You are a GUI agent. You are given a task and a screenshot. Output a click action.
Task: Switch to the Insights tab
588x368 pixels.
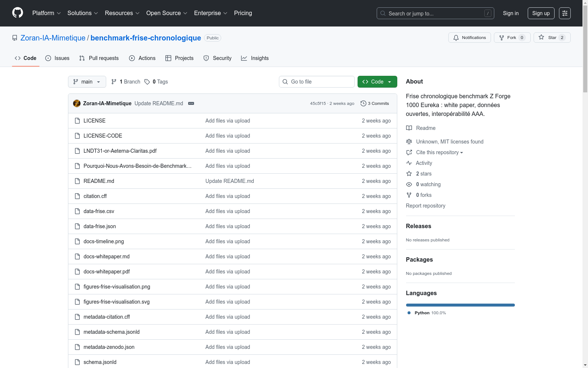[255, 58]
